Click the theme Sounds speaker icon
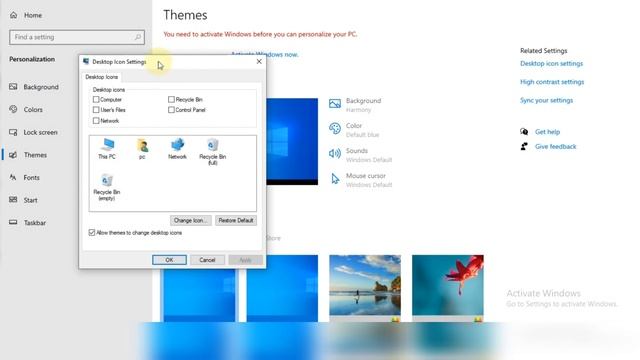The height and width of the screenshot is (360, 640). point(335,153)
